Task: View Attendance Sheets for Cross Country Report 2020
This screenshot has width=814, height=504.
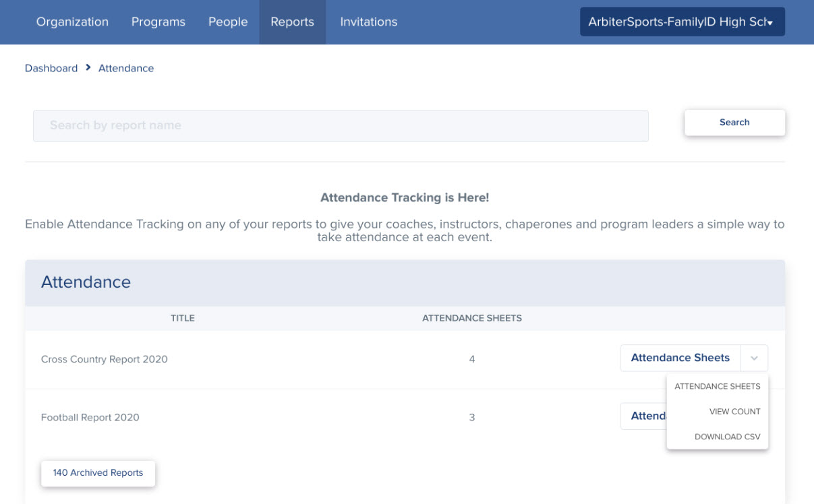Action: (x=679, y=358)
